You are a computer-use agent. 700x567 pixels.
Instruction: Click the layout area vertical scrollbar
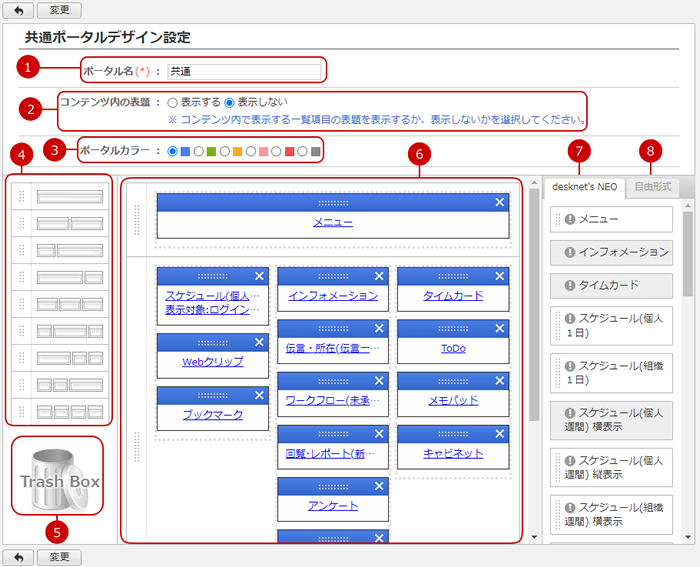[x=534, y=304]
